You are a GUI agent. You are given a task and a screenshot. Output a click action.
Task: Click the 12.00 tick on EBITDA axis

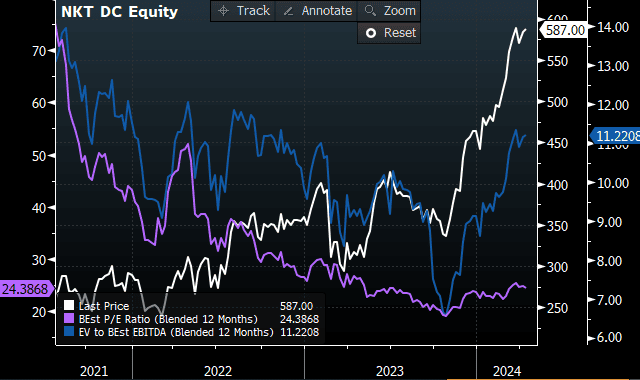(613, 105)
